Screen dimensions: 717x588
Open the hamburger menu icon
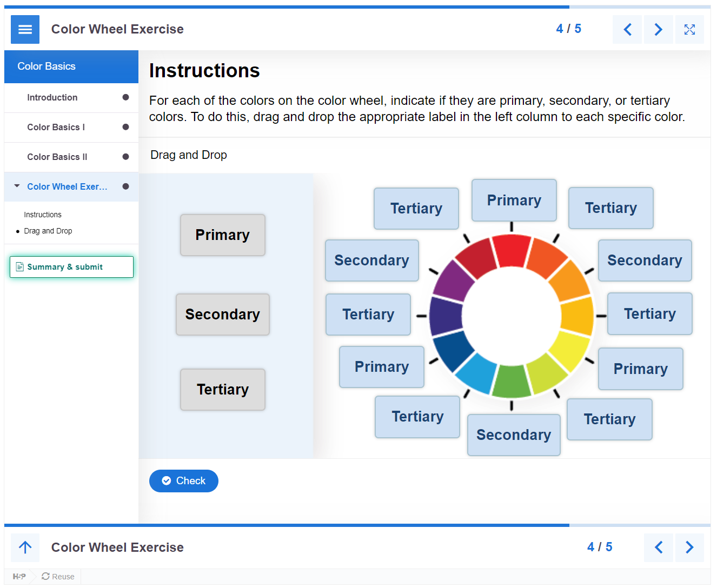(25, 29)
